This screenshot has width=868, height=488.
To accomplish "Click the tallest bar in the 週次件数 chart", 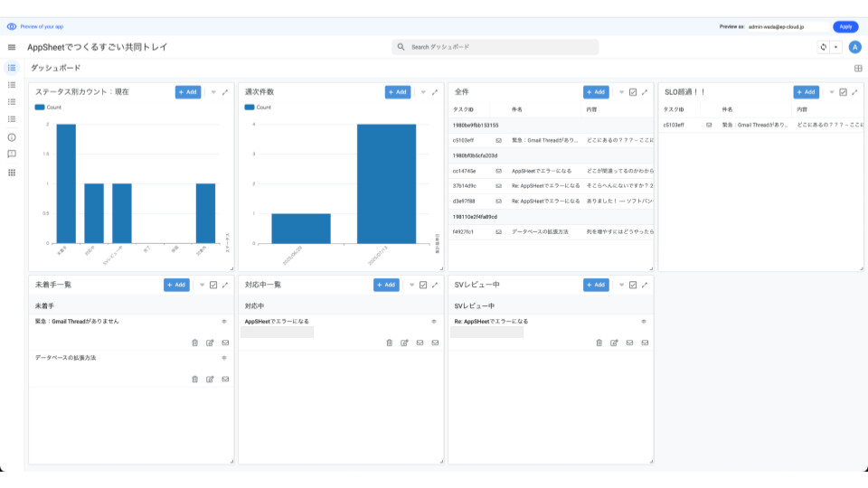I will [386, 183].
